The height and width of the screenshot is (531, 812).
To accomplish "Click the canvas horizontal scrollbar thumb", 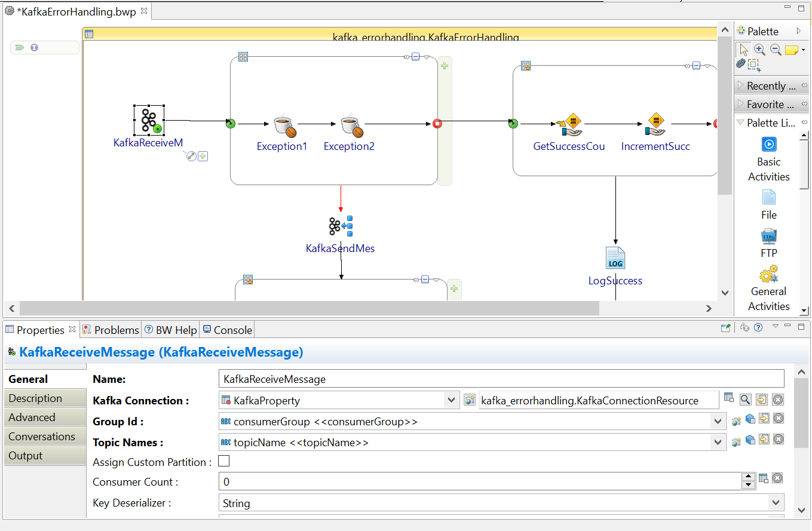I will click(x=309, y=308).
